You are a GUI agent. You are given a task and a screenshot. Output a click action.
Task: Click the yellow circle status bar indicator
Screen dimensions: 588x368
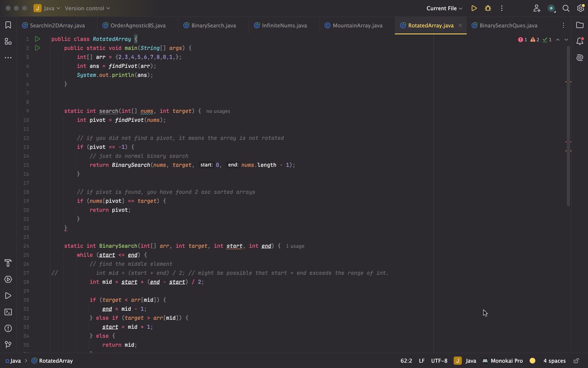[532, 361]
